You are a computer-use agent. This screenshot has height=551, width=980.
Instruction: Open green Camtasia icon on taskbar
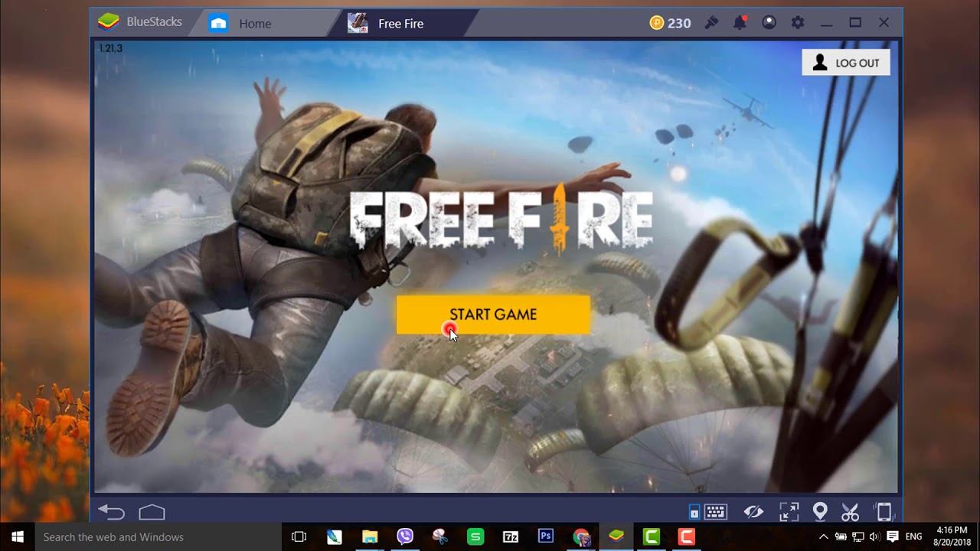[652, 536]
